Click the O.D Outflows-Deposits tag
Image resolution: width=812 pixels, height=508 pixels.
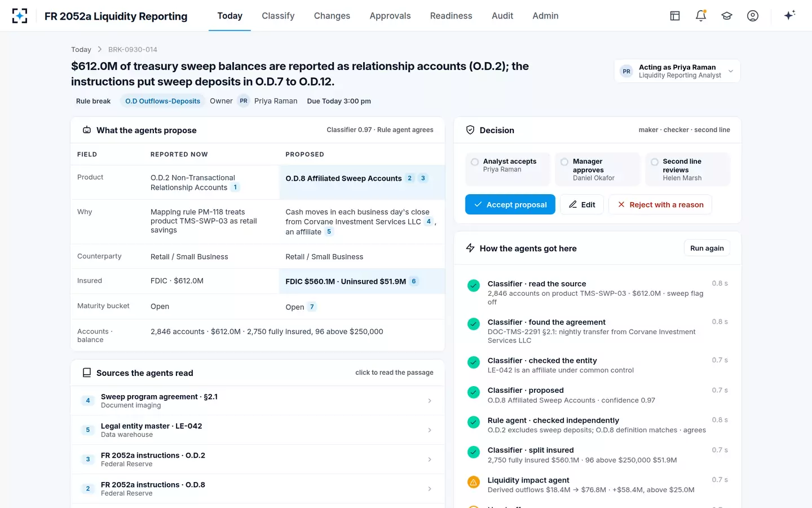point(162,101)
